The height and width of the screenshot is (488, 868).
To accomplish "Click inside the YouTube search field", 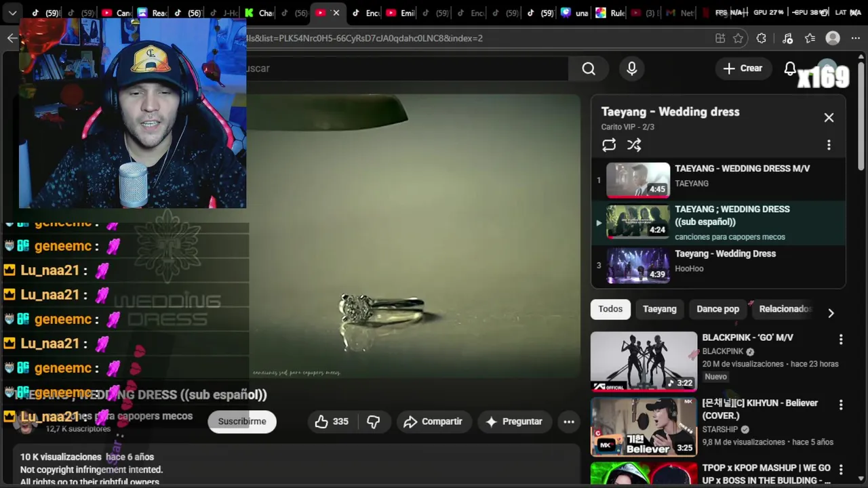I will (x=407, y=68).
